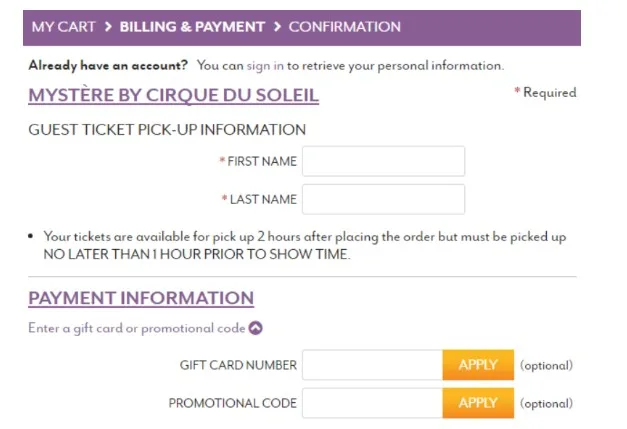Focus the Gift Card Number field
627x429 pixels.
(372, 365)
